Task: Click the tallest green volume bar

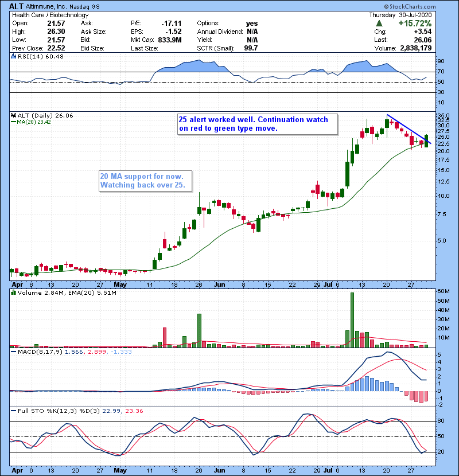Action: (352, 320)
